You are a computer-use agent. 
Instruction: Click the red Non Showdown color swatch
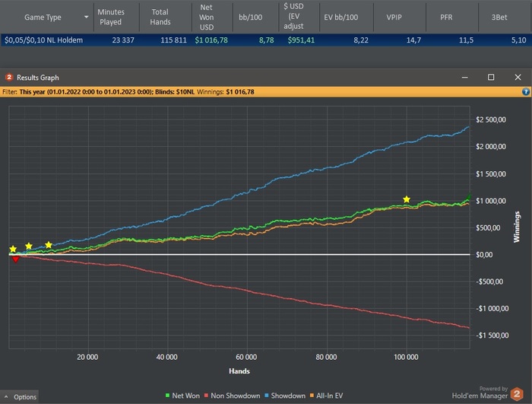click(x=206, y=396)
